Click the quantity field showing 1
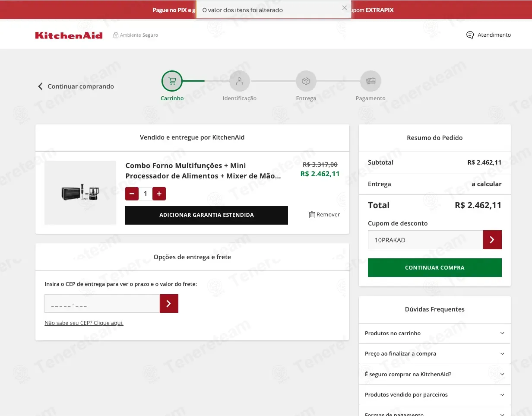532x416 pixels. (146, 194)
